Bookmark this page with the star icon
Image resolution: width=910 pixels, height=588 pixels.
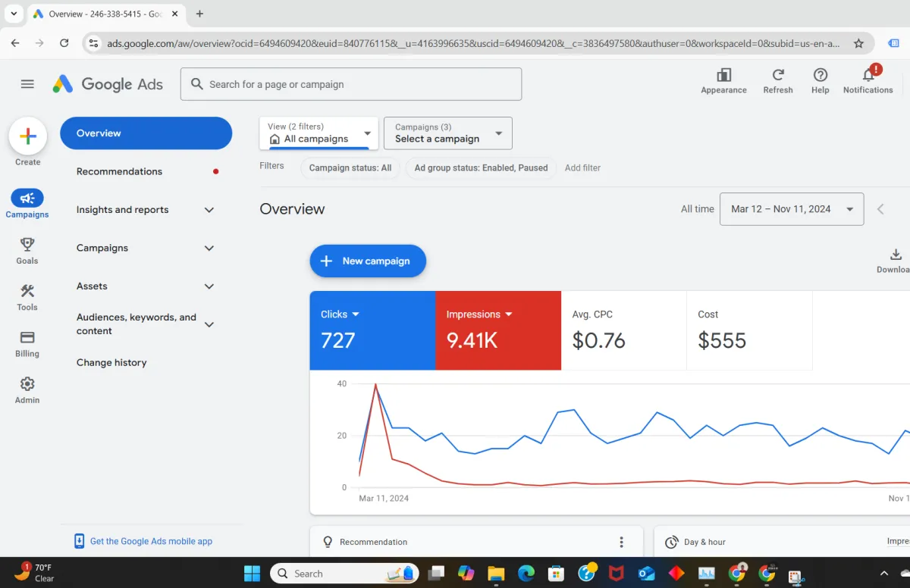[x=858, y=43]
